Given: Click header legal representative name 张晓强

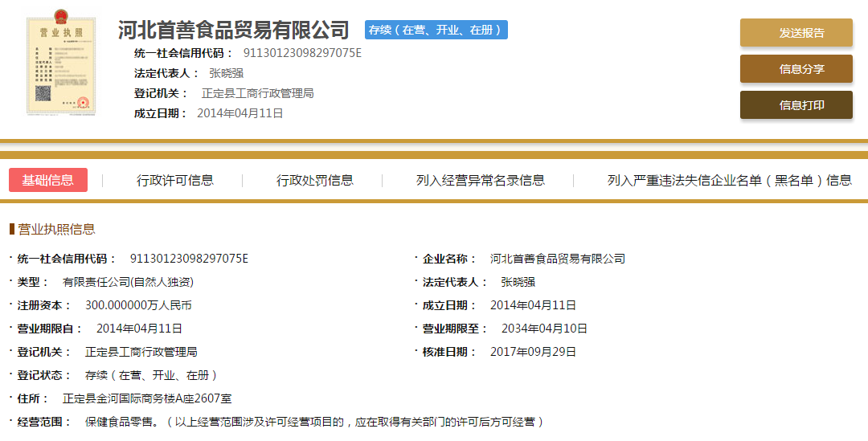Looking at the screenshot, I should (226, 73).
